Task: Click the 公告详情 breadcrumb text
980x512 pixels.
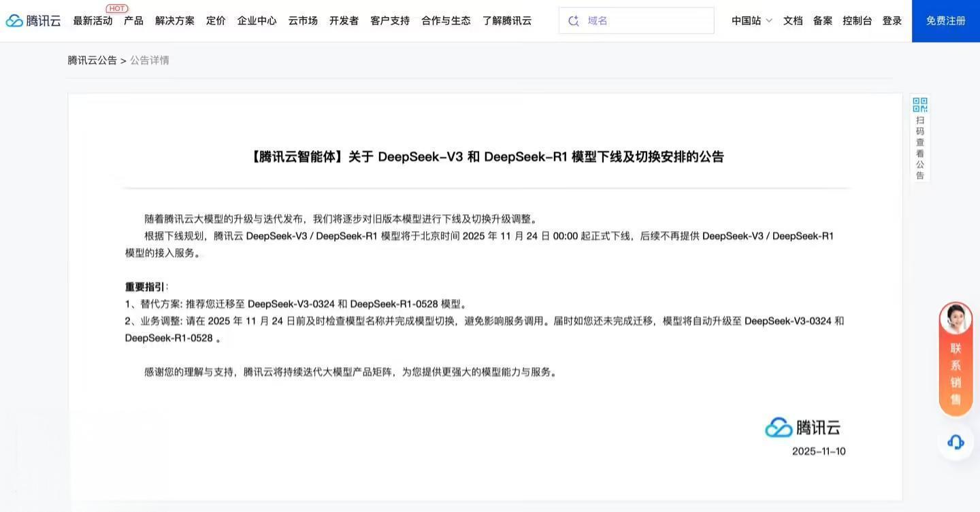Action: point(150,61)
